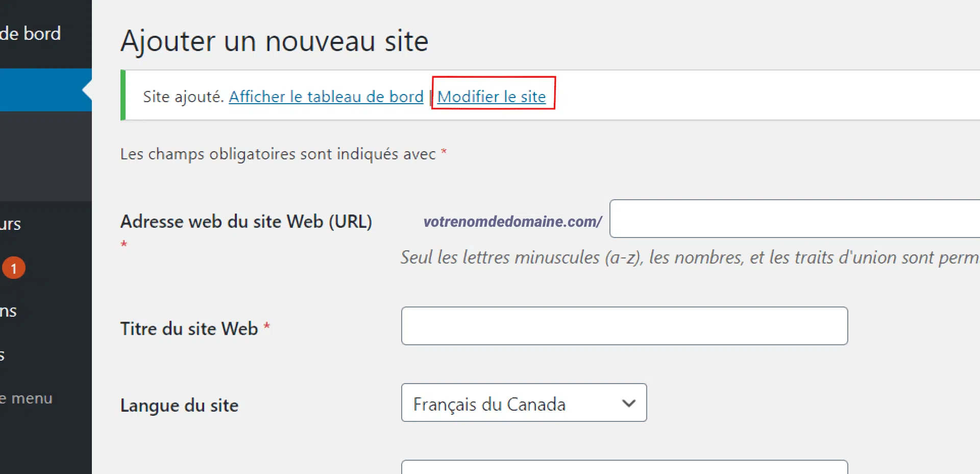Click the 'Langue du site' label
This screenshot has width=980, height=474.
(x=180, y=406)
